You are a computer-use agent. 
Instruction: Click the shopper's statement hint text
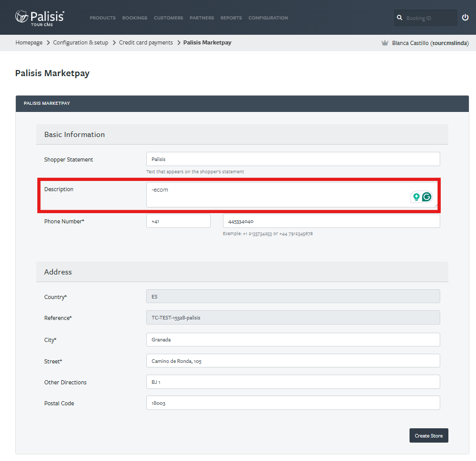click(195, 172)
